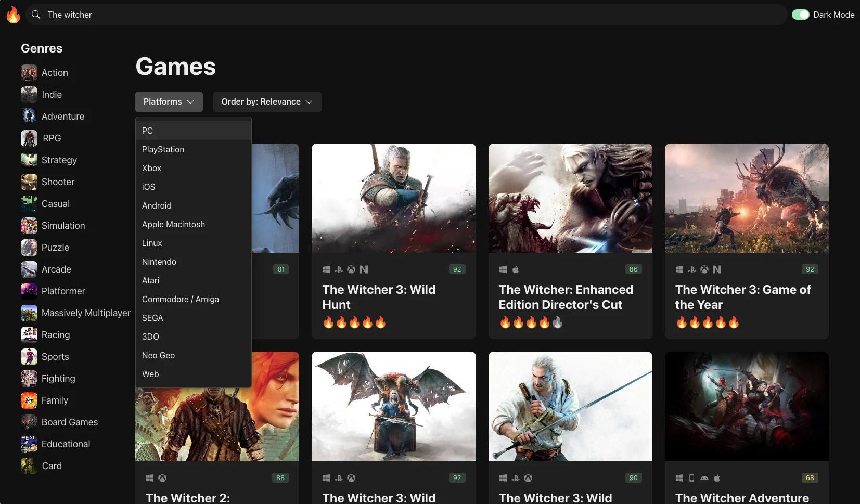Click the Educational genre thumbnail icon
This screenshot has height=504, width=860.
click(29, 444)
